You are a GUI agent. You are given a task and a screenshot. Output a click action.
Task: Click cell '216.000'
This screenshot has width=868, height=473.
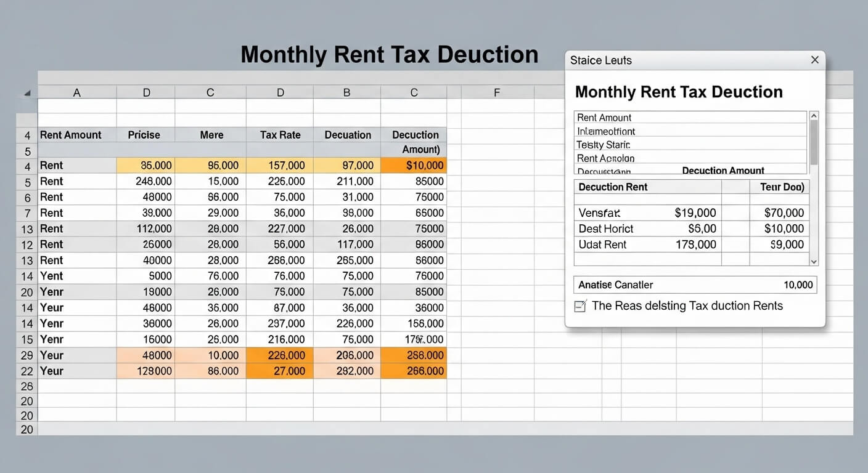[x=280, y=339]
